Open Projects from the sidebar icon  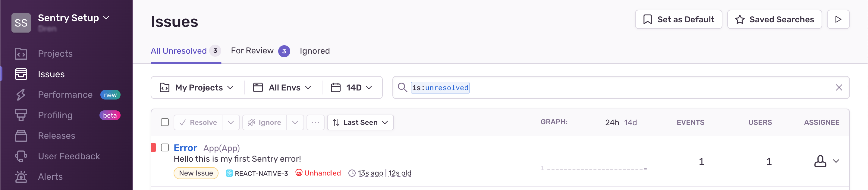click(x=21, y=54)
